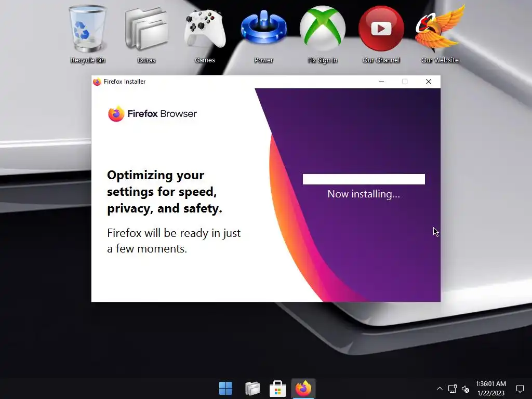The height and width of the screenshot is (399, 532).
Task: Click the Firefox Installer taskbar icon
Action: coord(303,389)
